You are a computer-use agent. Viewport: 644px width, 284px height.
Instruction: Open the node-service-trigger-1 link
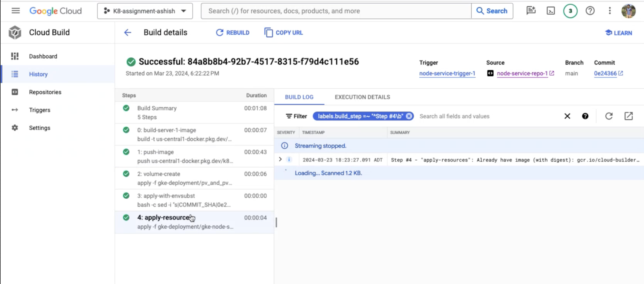point(447,74)
